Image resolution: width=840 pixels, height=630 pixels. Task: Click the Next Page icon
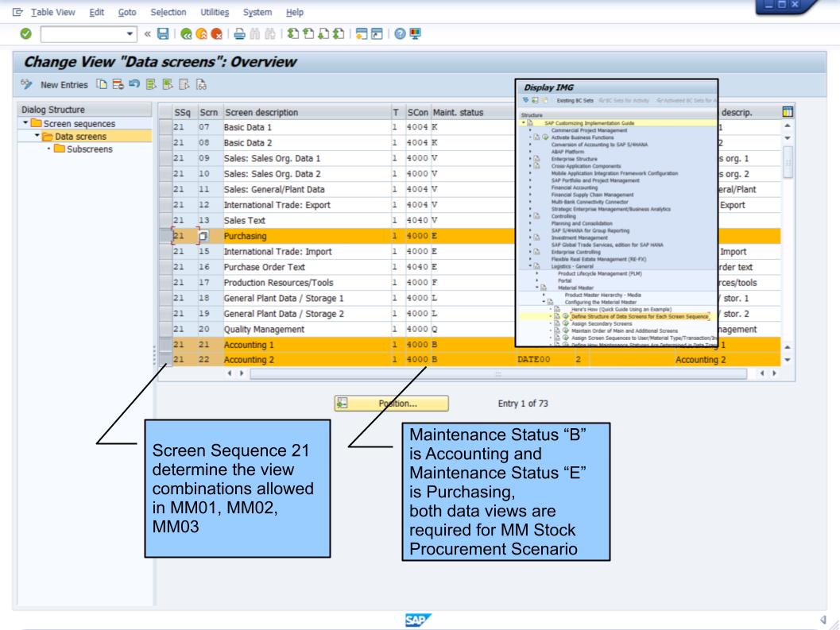[x=323, y=33]
